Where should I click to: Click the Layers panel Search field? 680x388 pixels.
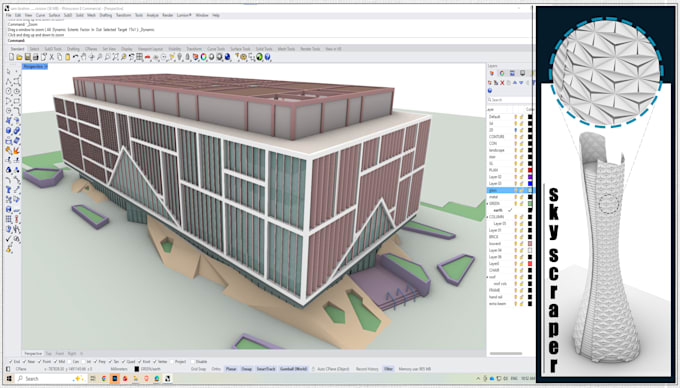coord(510,100)
